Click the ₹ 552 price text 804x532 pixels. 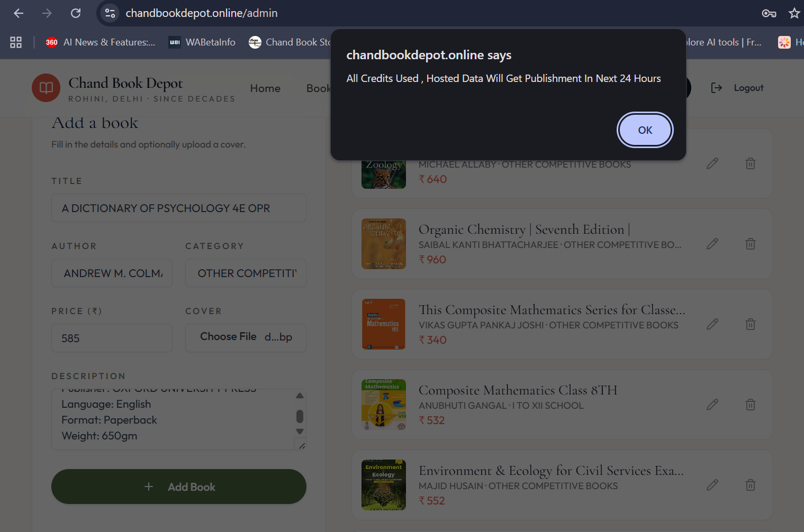click(x=432, y=501)
